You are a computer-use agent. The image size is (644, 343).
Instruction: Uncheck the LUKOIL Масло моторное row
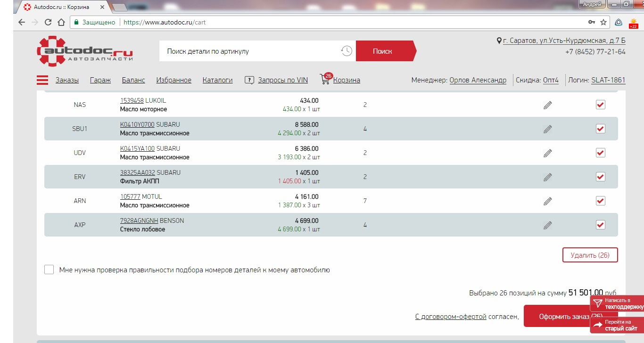[x=600, y=105]
